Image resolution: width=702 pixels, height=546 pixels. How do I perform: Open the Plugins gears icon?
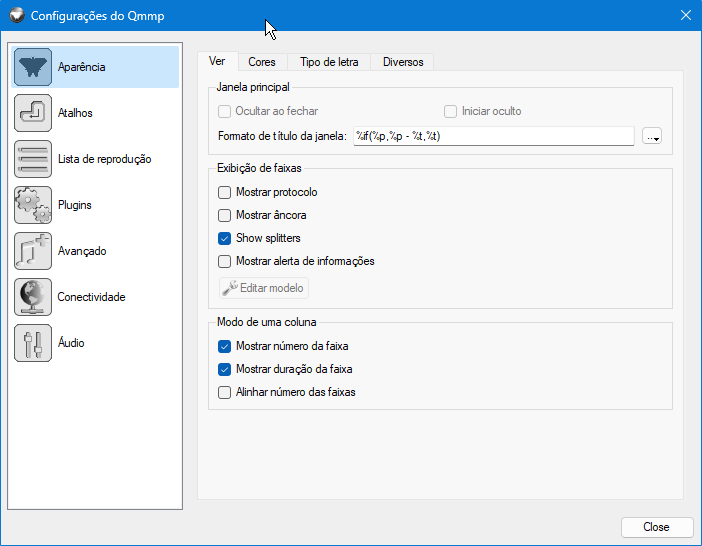tap(33, 205)
